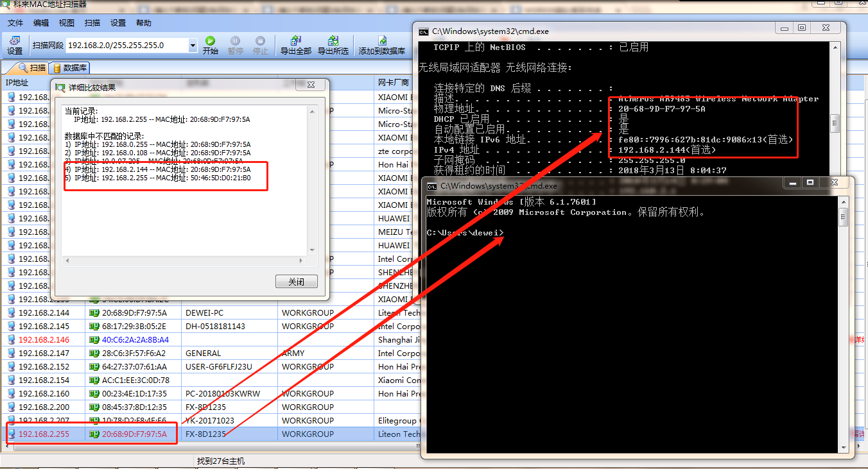Image resolution: width=868 pixels, height=469 pixels.
Task: Click the front cmd.exe window's scrollbar up arrow
Action: coord(843,203)
